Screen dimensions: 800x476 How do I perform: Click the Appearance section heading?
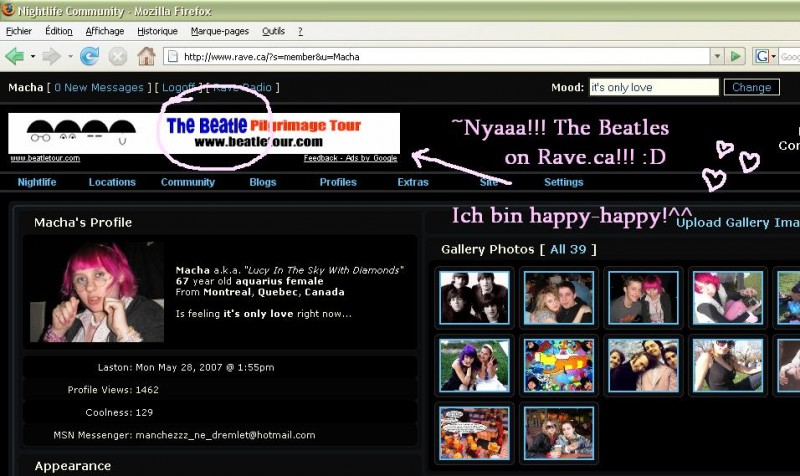tap(73, 466)
